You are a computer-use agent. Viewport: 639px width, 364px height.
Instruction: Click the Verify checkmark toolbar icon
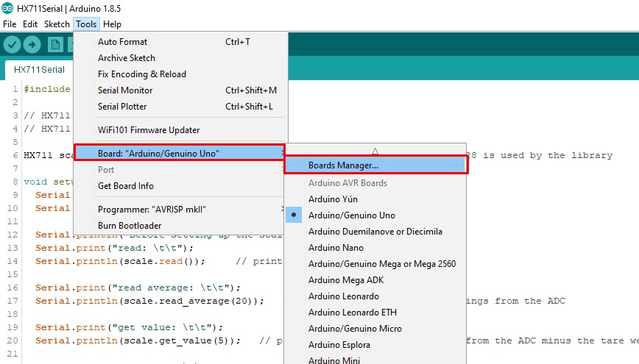point(12,44)
